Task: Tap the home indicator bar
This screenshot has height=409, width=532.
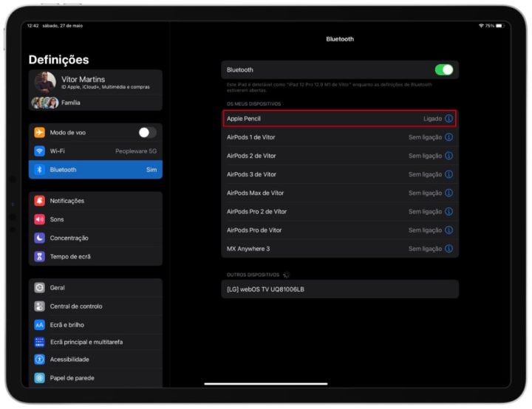Action: [266, 384]
